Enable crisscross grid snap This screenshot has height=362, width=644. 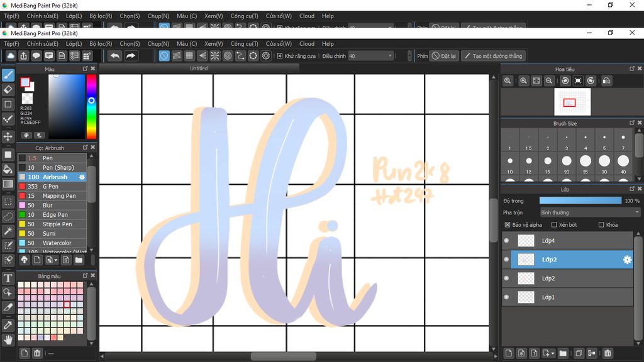[x=189, y=56]
